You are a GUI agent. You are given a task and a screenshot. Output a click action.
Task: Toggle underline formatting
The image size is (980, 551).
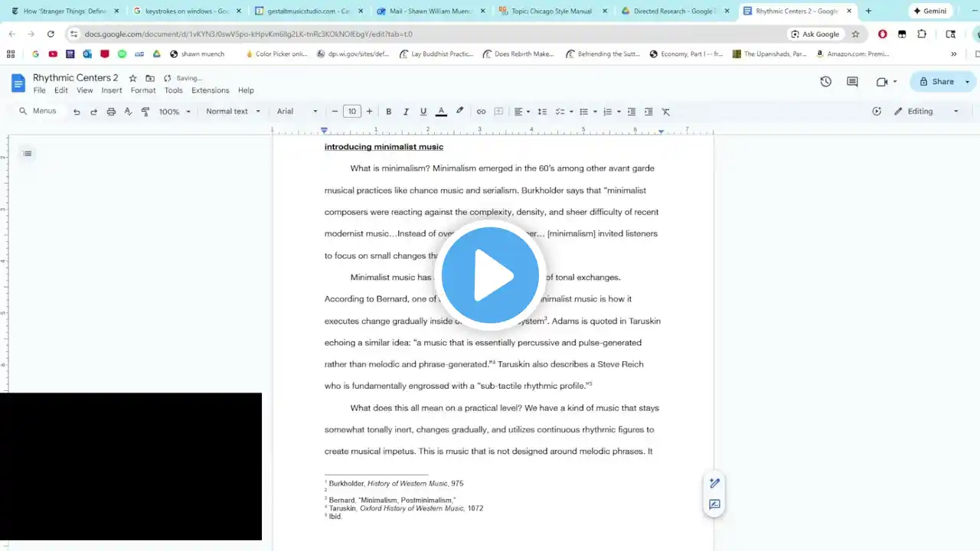coord(423,112)
